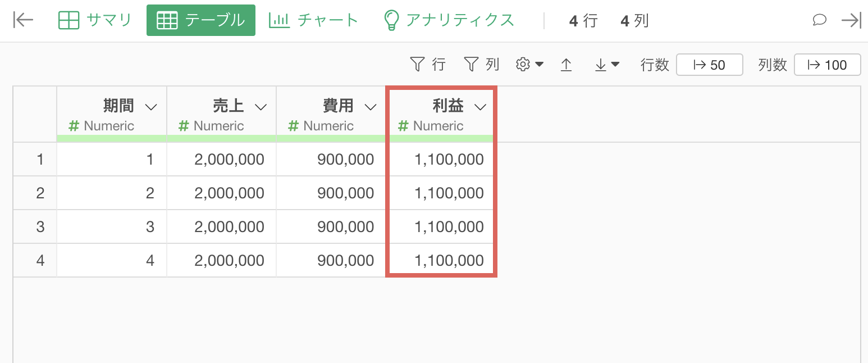
Task: Open the 利益 column menu chevron
Action: (x=480, y=107)
